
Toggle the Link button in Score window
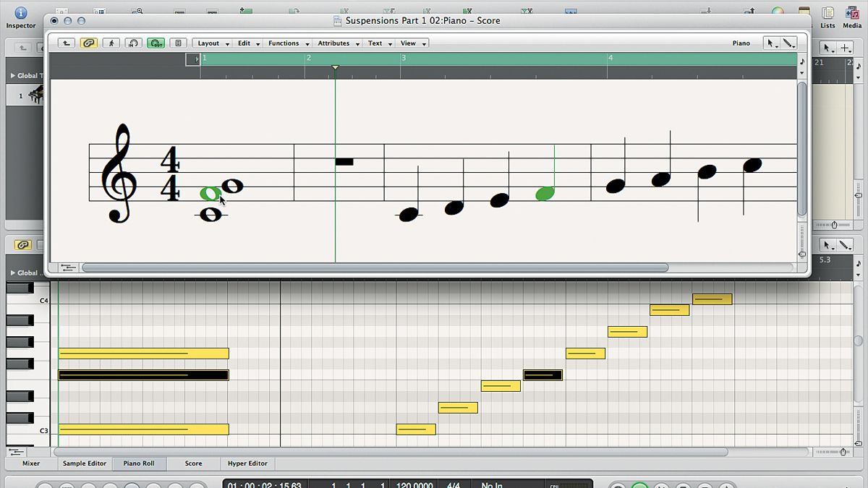89,43
